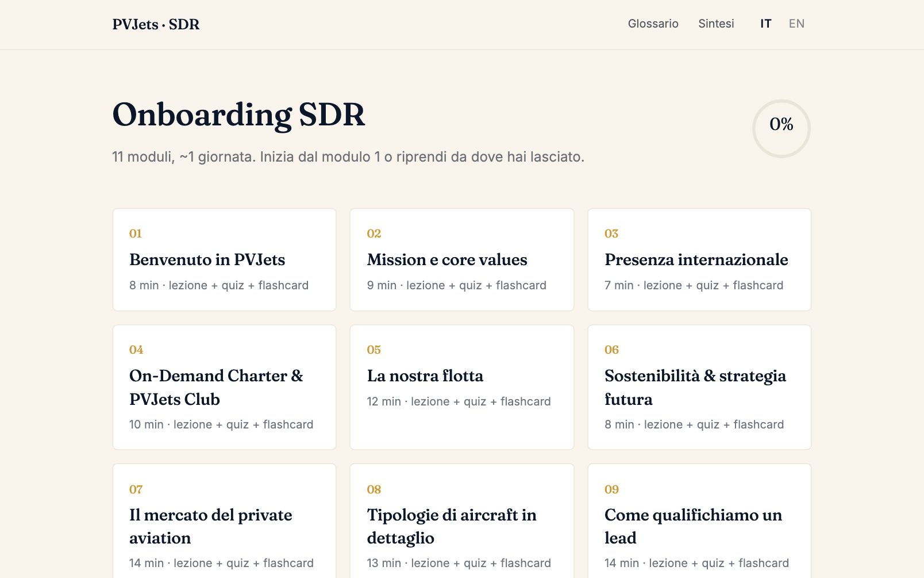
Task: Click '10 min · lezione + quiz + flashcard' text
Action: (x=221, y=424)
